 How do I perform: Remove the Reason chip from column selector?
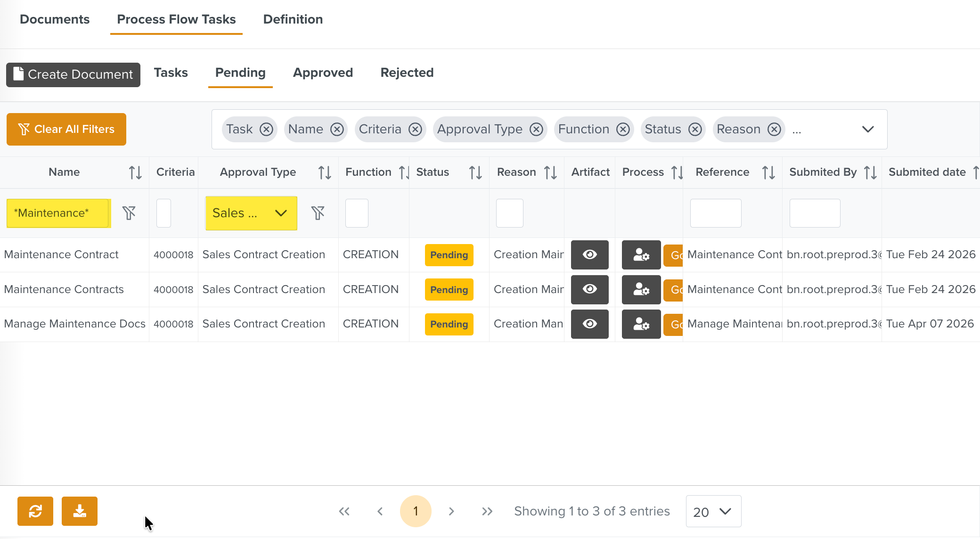(x=774, y=129)
